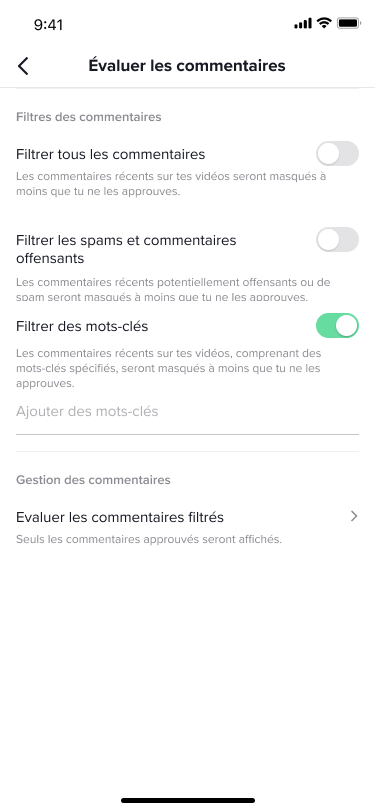
Task: Tap Filtrer les spams et commentaires offensants label
Action: click(x=126, y=249)
